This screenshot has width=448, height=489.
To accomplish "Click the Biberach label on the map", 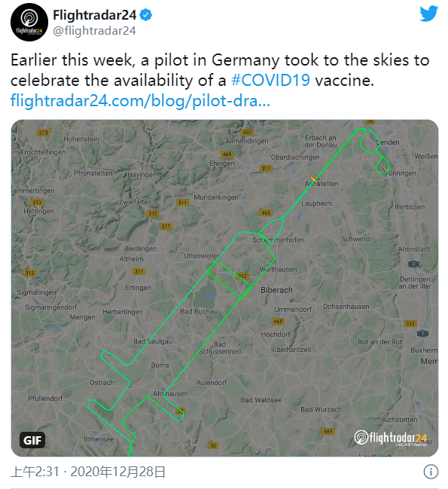I will (276, 290).
